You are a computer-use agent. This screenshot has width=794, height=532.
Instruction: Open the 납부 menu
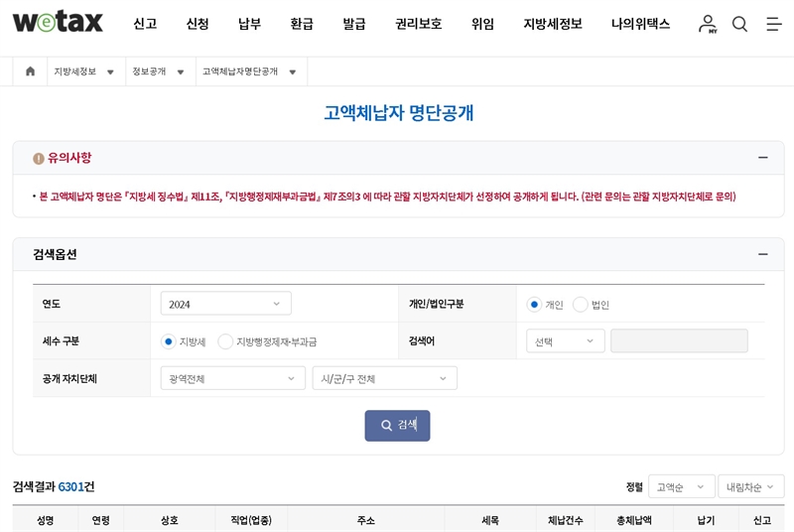click(x=249, y=24)
